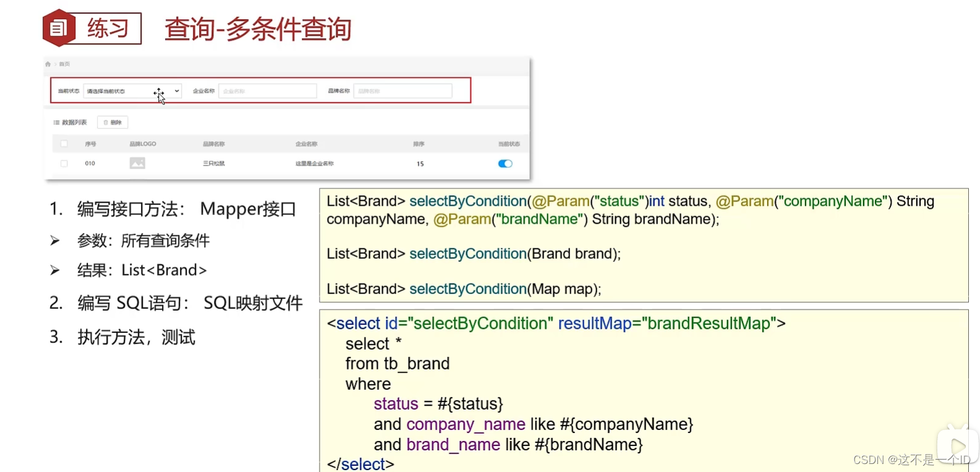Click the 'status = #{status}' SQL line
Viewport: 980px width, 472px height.
438,403
